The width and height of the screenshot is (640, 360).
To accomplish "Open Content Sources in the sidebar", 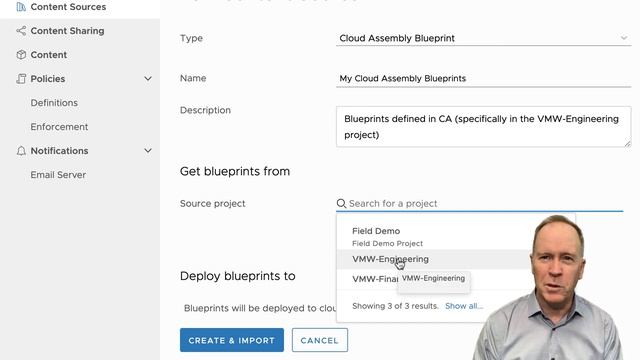I will click(68, 7).
